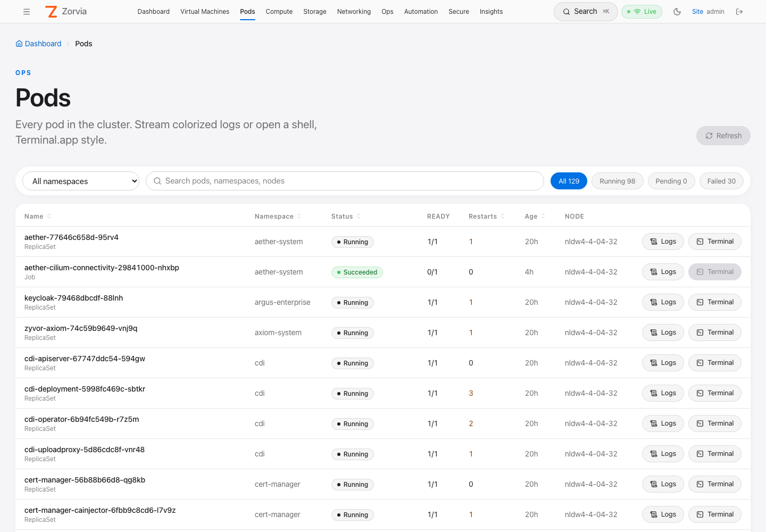Toggle dark mode moon icon

(677, 12)
